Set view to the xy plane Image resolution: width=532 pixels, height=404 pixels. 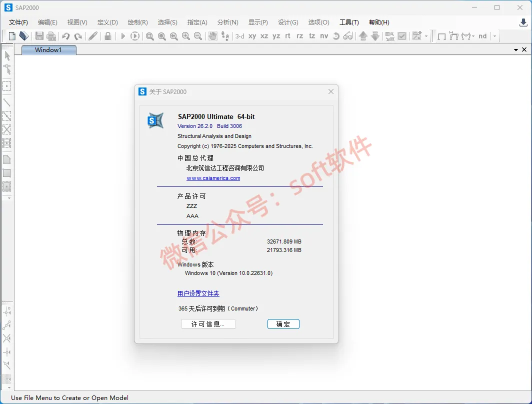pos(252,36)
